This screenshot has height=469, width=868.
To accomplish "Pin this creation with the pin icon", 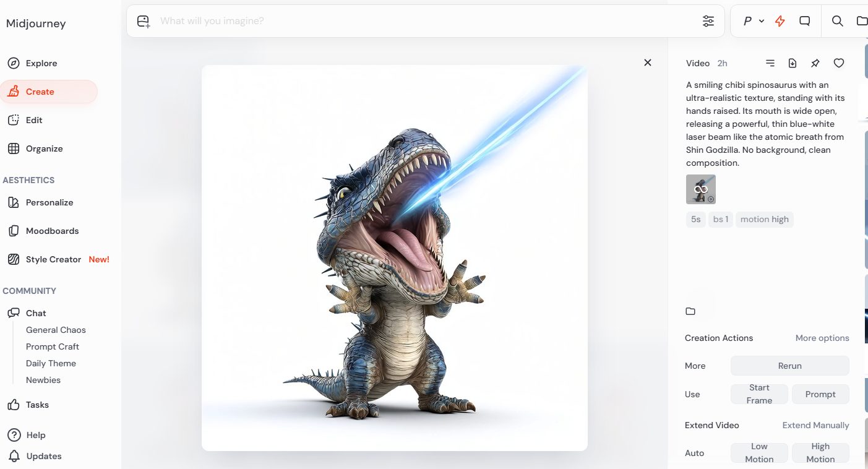I will pyautogui.click(x=815, y=63).
